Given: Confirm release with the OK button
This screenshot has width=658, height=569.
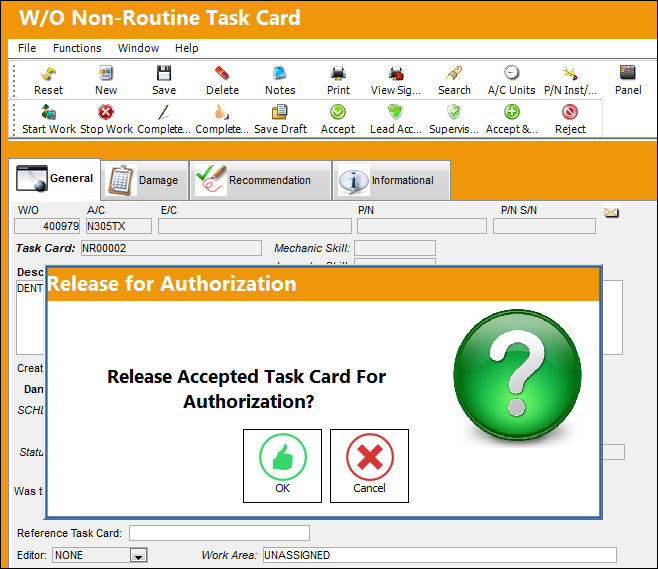Looking at the screenshot, I should click(x=282, y=466).
